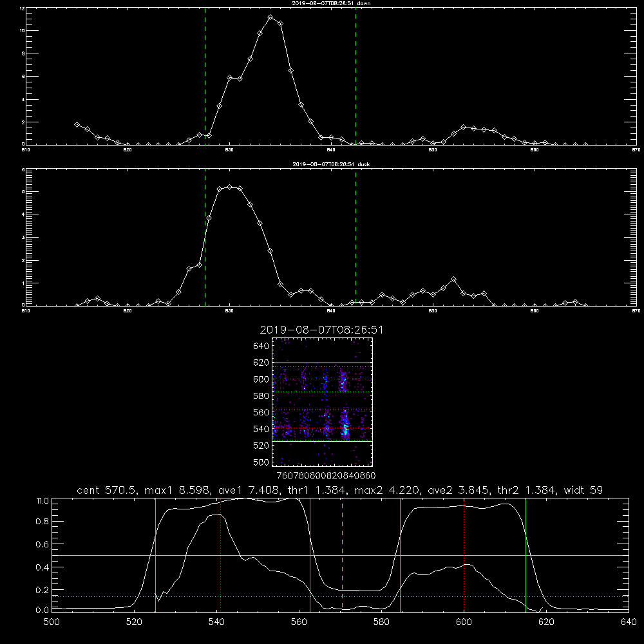Click bottom plot x-axis label 580
This screenshot has height=644, width=644.
381,622
